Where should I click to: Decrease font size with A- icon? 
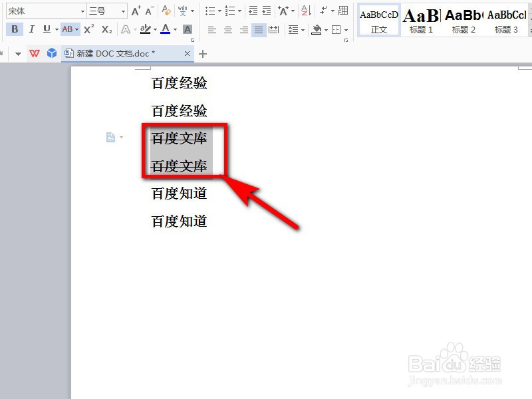click(150, 11)
